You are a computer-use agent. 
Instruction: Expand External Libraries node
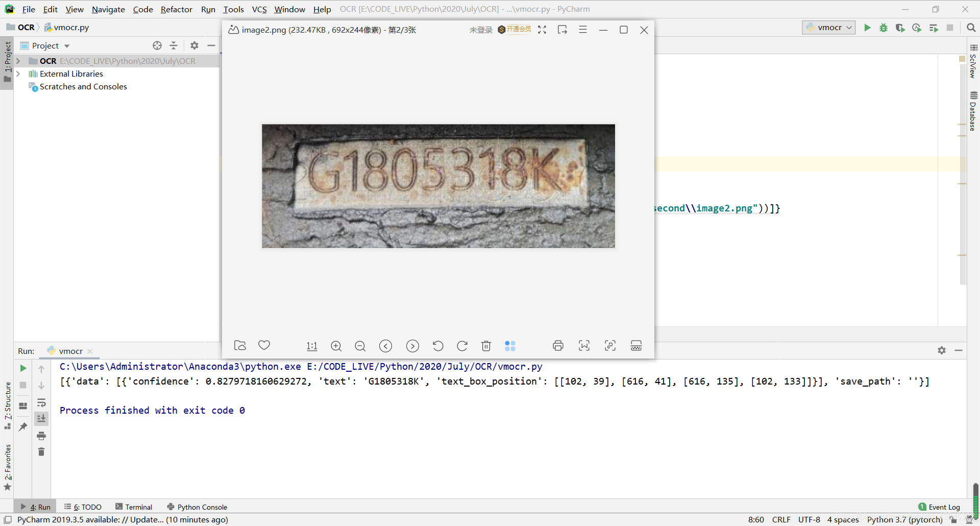pyautogui.click(x=18, y=74)
